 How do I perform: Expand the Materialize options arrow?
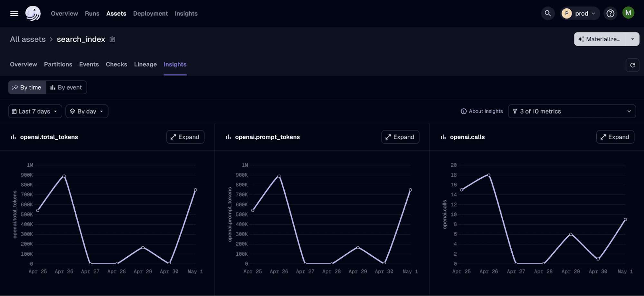[x=632, y=39]
